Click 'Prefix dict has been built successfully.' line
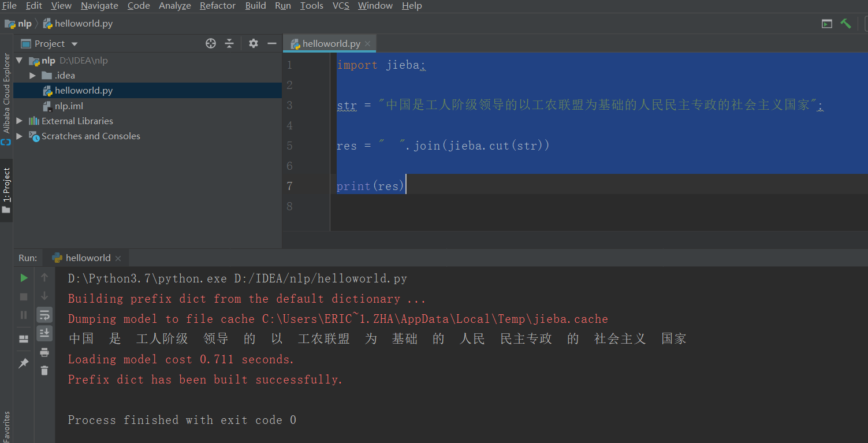This screenshot has height=443, width=868. [x=206, y=379]
